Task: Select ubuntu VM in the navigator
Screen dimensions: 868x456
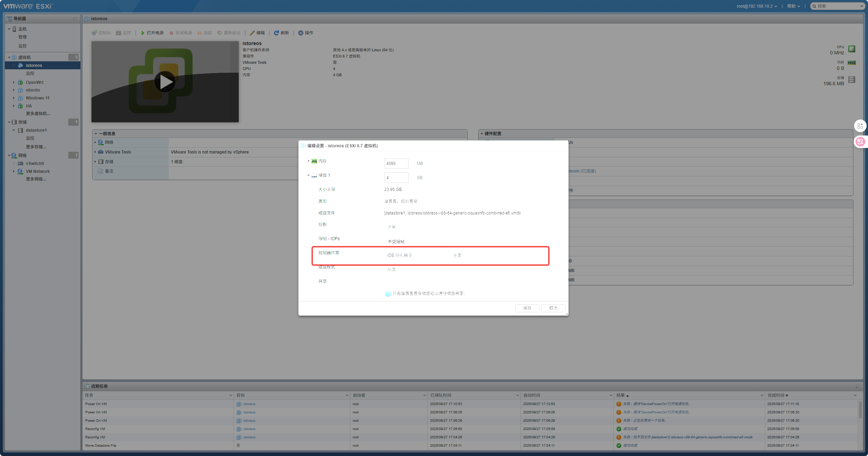Action: pyautogui.click(x=33, y=90)
